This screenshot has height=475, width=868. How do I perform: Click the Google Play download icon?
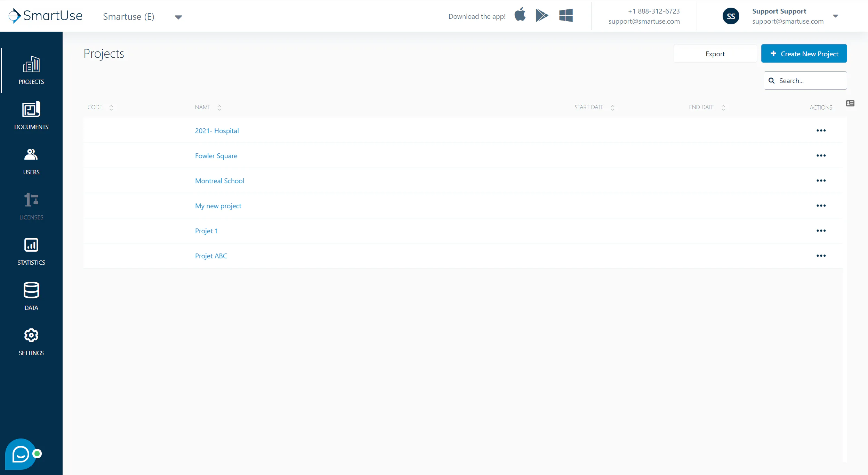click(542, 15)
